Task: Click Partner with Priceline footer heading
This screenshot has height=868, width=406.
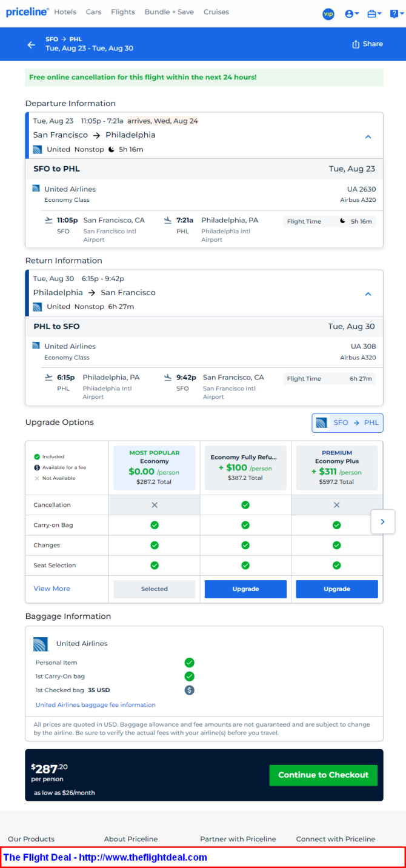Action: tap(238, 839)
